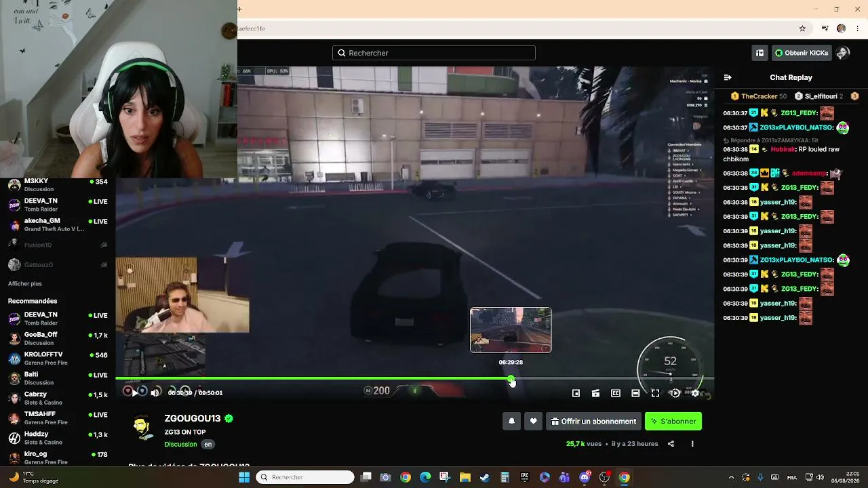Toggle closed captions in the player

click(x=616, y=393)
